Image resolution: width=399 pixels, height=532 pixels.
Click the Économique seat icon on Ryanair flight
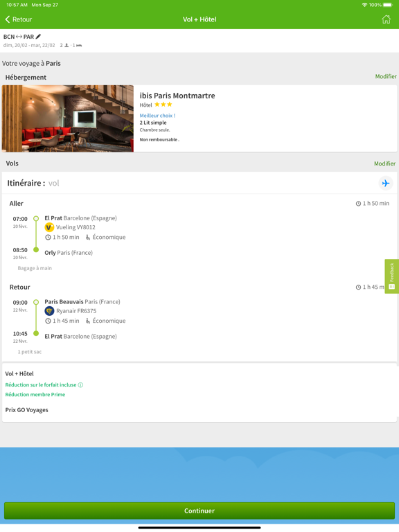(88, 321)
